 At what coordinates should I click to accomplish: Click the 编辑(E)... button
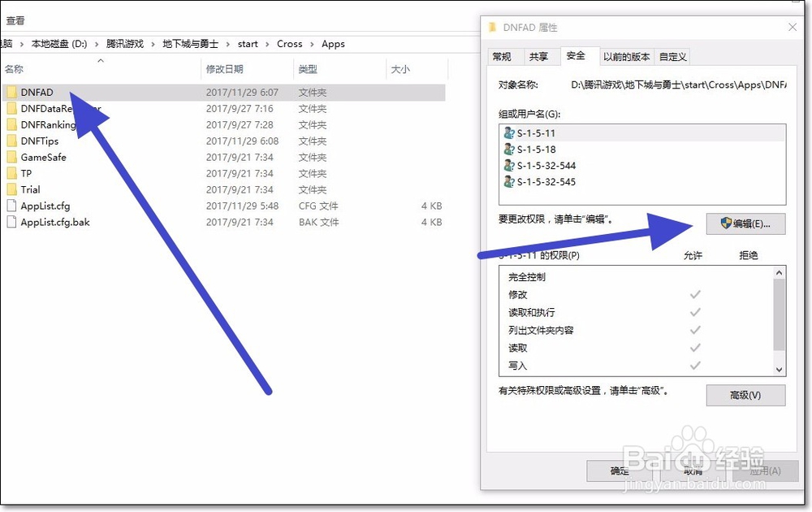point(745,223)
